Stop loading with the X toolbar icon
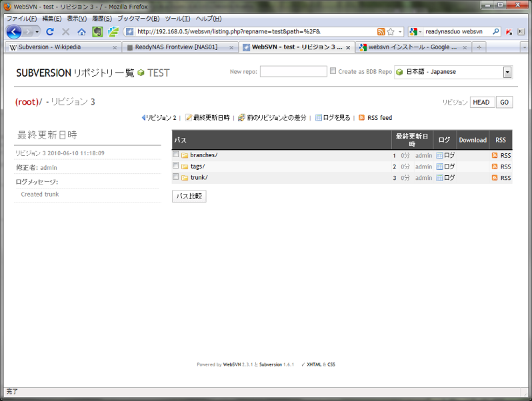 (x=66, y=32)
